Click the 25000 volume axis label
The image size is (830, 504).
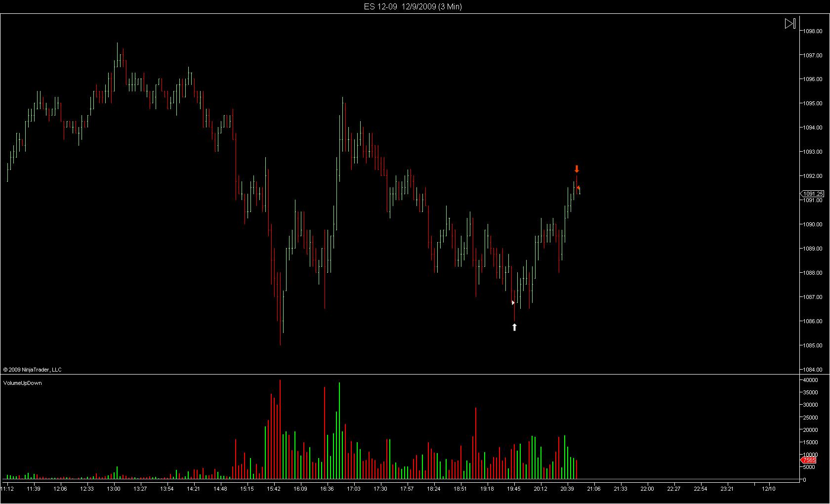(x=810, y=418)
